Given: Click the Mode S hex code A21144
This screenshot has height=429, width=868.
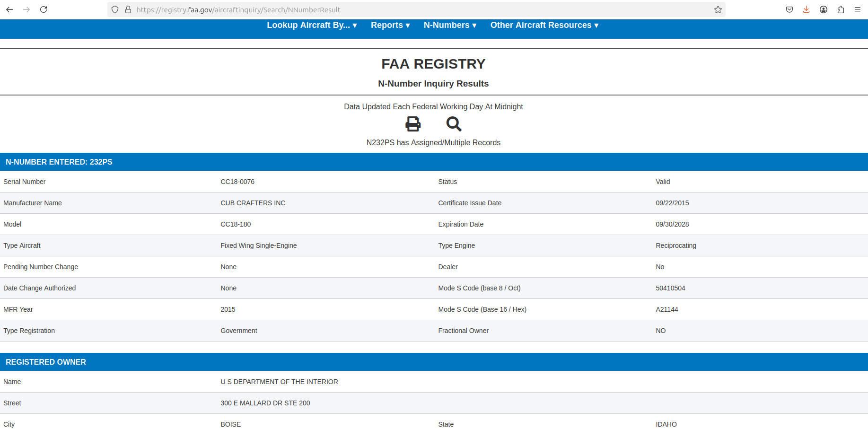Looking at the screenshot, I should [x=666, y=309].
